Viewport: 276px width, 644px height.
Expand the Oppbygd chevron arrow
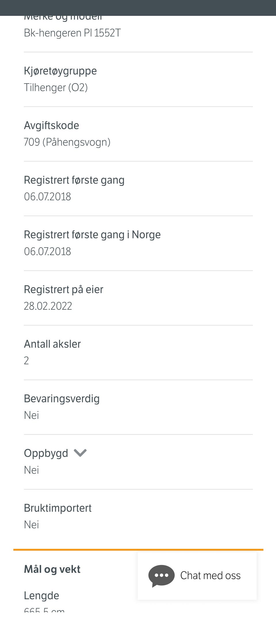pos(80,453)
